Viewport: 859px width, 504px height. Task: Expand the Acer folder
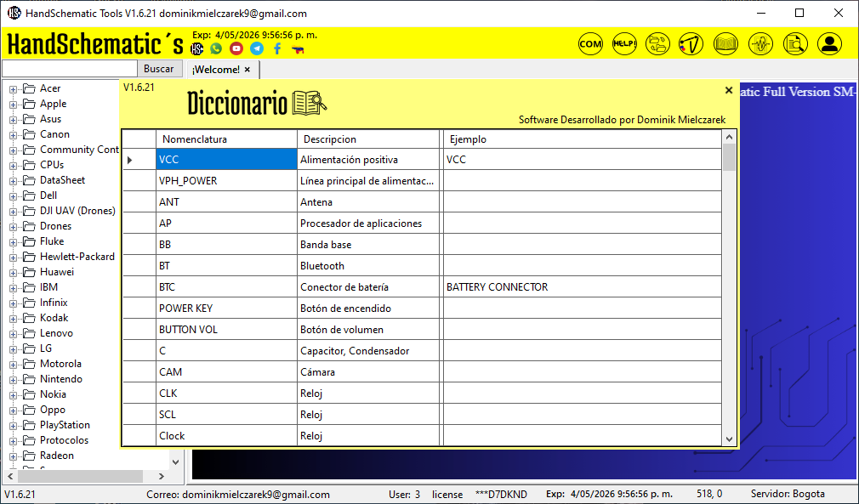(x=13, y=89)
